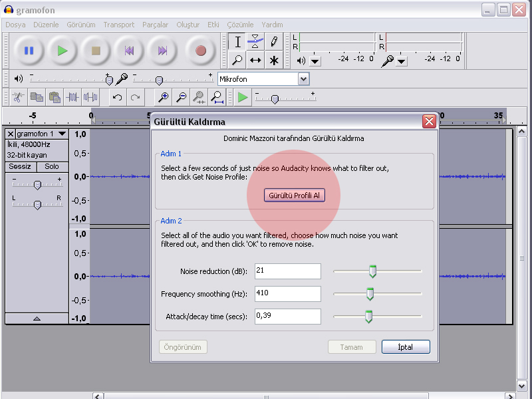Select the Draw pencil tool
This screenshot has height=399, width=532.
pyautogui.click(x=273, y=42)
